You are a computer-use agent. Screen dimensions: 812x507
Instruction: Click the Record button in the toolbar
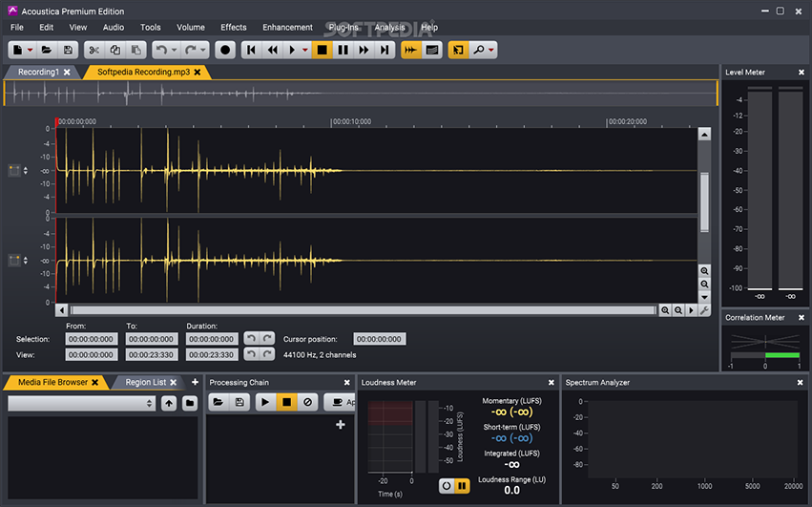[226, 50]
